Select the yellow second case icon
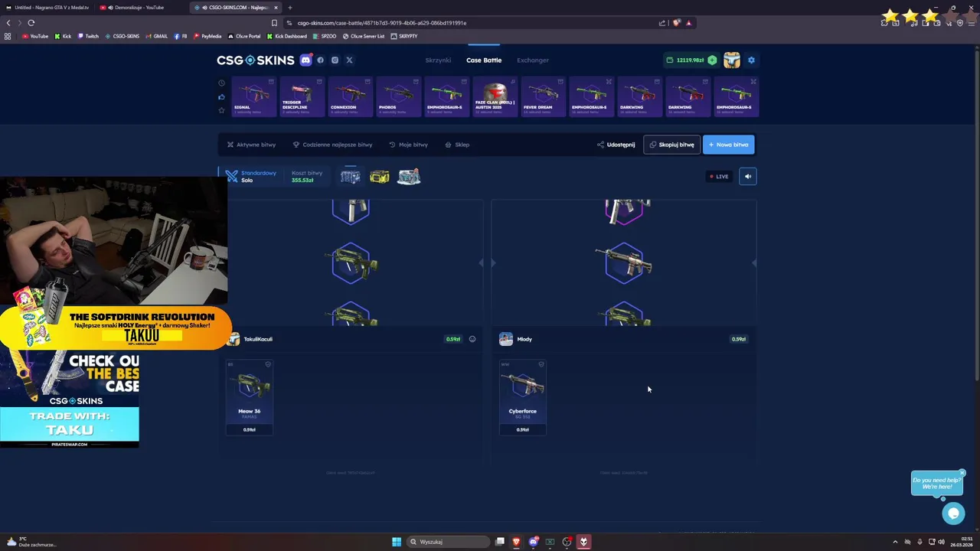The height and width of the screenshot is (551, 980). click(379, 177)
